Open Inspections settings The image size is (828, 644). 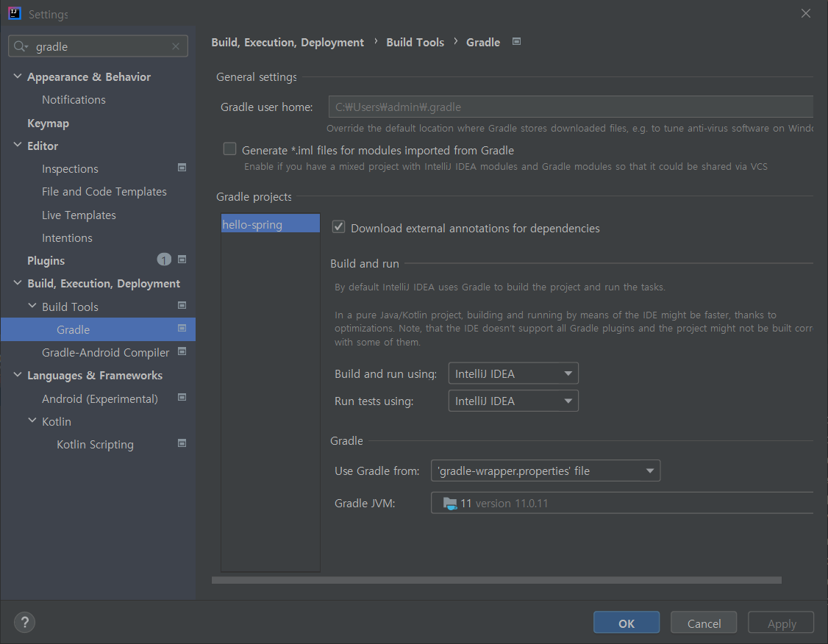point(71,169)
